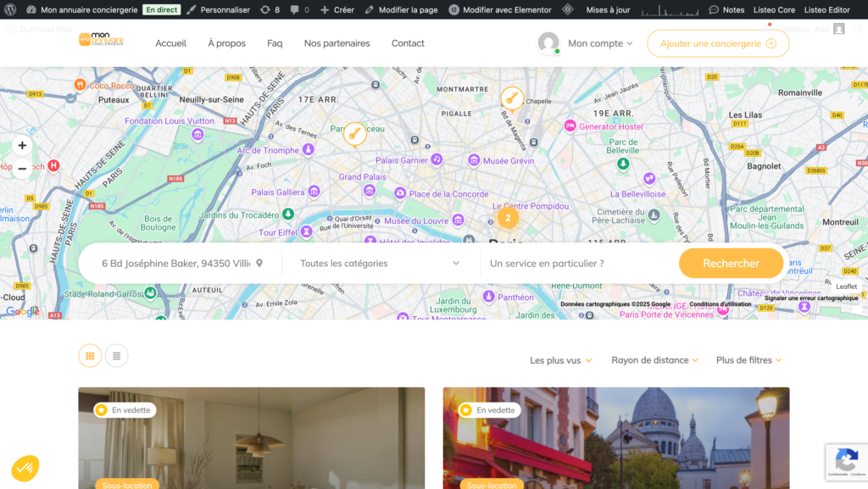
Task: Open Listeo Editor menu
Action: coord(826,9)
